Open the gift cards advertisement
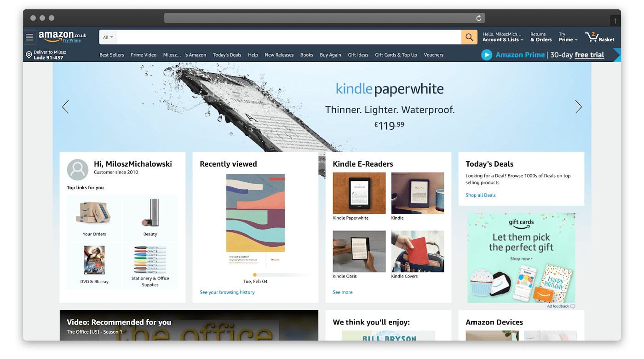The width and height of the screenshot is (644, 359). click(521, 258)
